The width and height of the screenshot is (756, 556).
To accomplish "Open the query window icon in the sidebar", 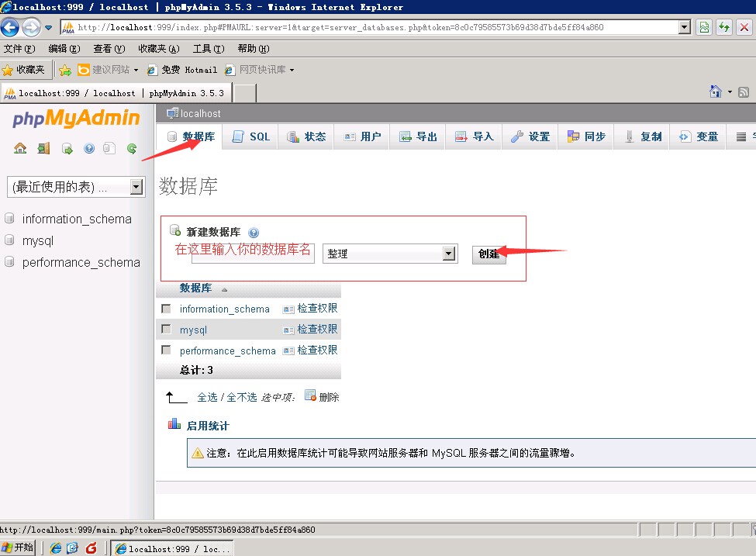I will (67, 149).
